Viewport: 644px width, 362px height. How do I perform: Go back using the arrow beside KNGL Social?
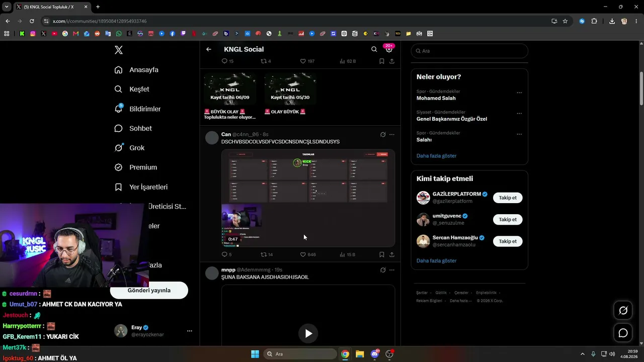coord(209,49)
